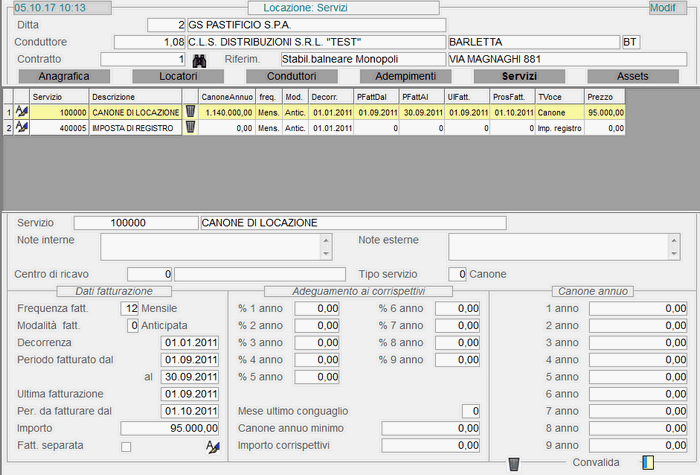Click the edit icon in the CANONE DI LOCAZIONE row
The image size is (700, 475).
click(21, 112)
